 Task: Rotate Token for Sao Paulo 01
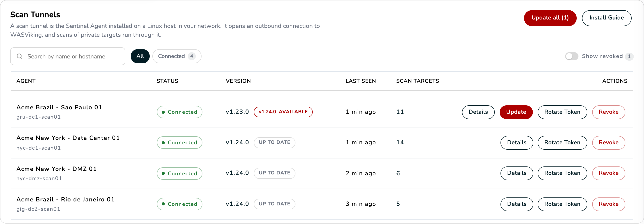tap(562, 112)
